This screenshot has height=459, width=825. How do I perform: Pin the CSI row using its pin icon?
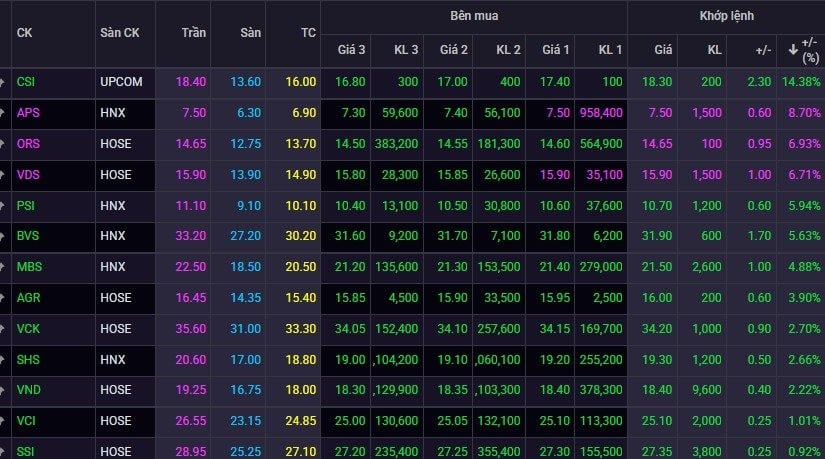(2, 82)
